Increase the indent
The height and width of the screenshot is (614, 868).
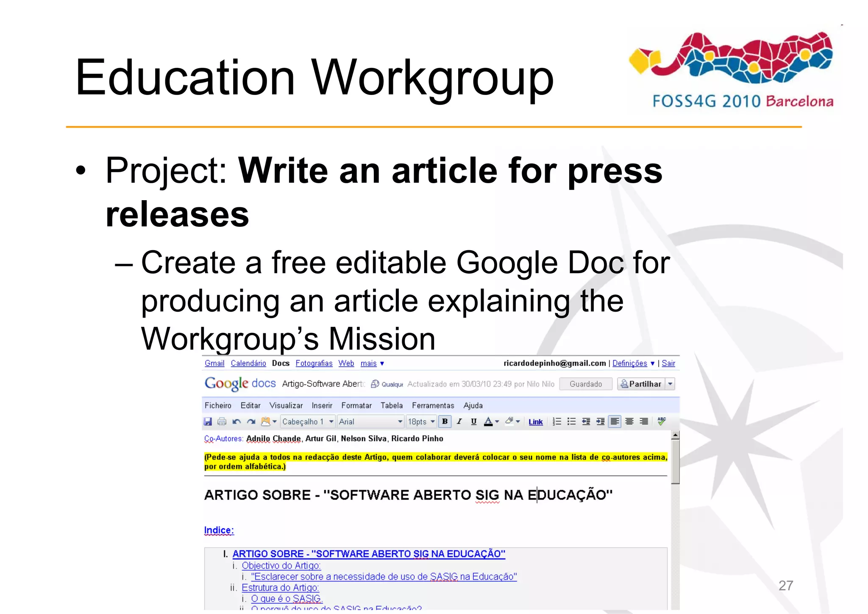[x=600, y=421]
